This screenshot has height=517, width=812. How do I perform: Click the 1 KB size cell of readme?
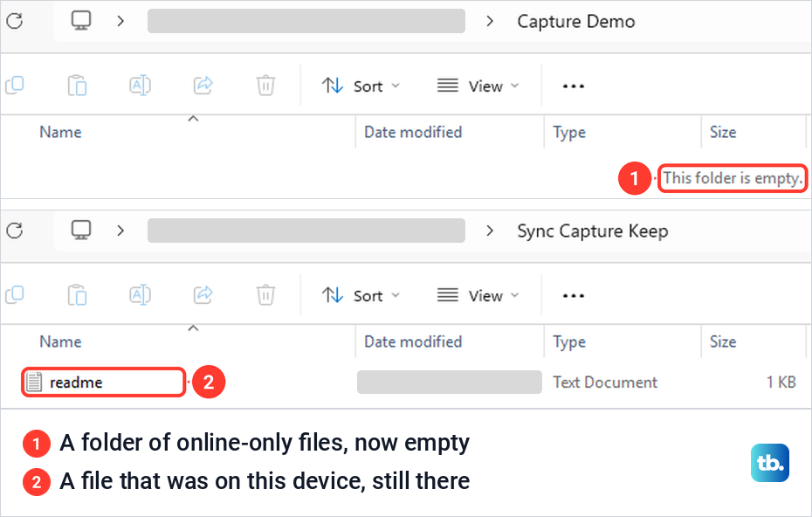click(x=781, y=383)
